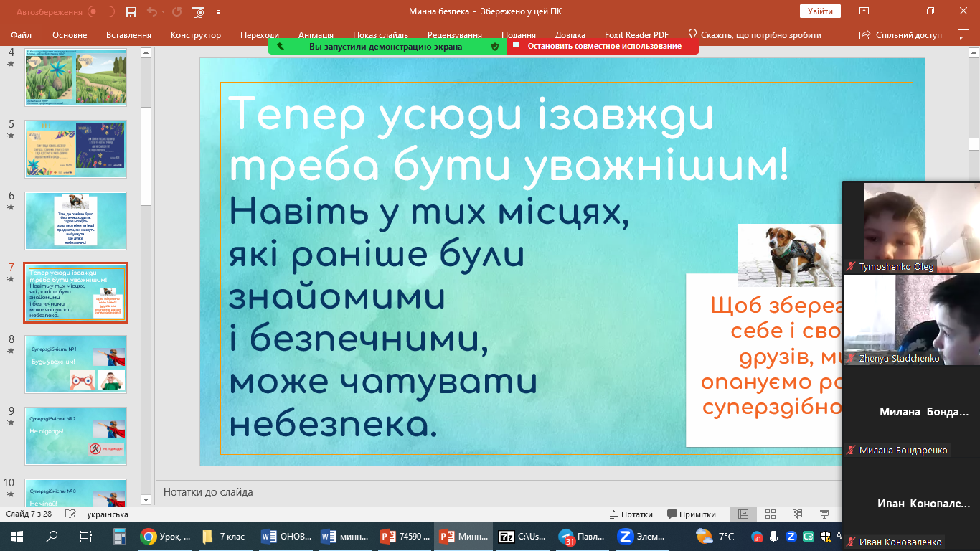Click the dog picture on the slide
Image resolution: width=980 pixels, height=551 pixels.
[x=790, y=255]
